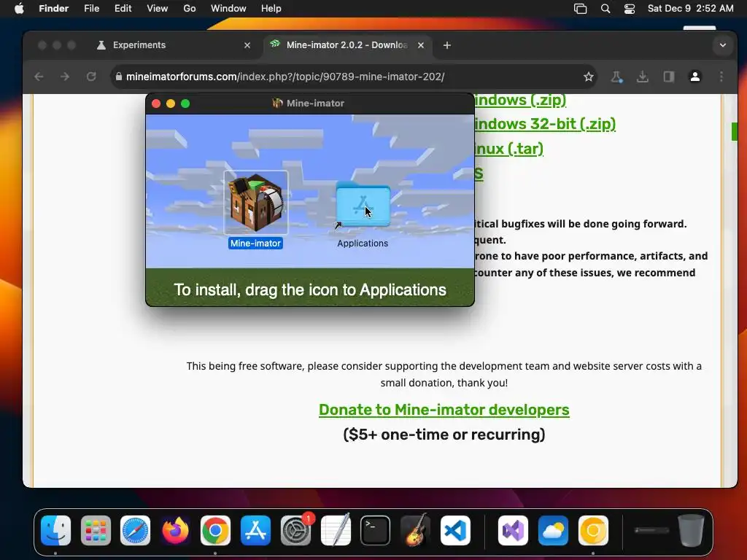Download the Windows 32-bit (.zip) link
747x560 pixels.
pyautogui.click(x=545, y=124)
